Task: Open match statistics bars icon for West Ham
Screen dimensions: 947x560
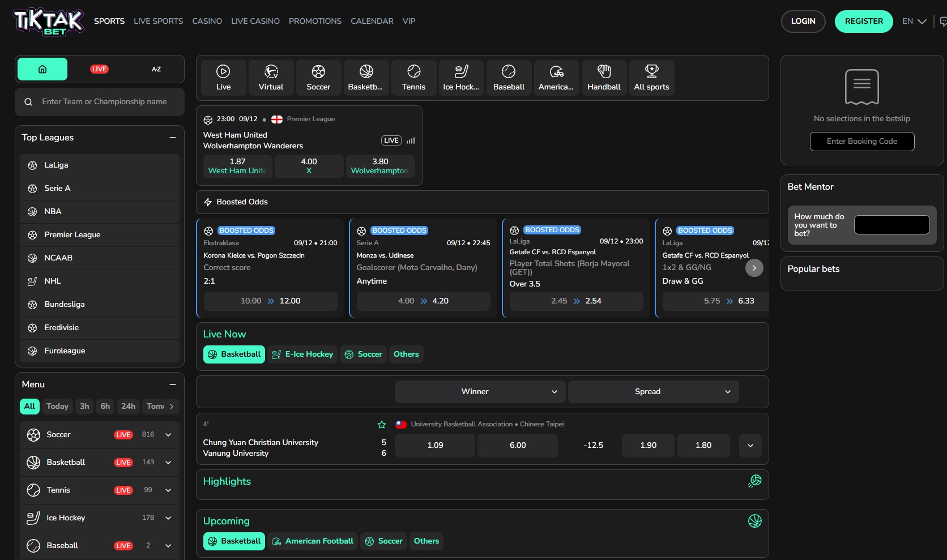Action: pos(411,140)
